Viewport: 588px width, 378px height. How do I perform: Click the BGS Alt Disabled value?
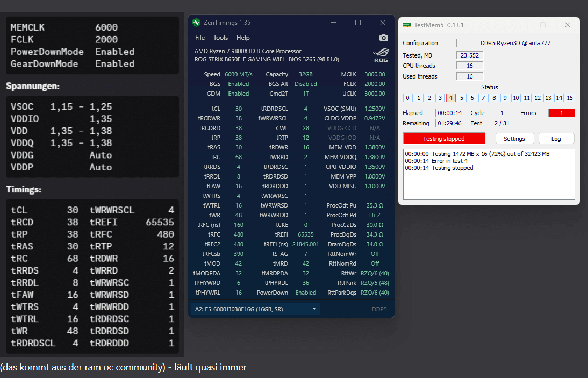click(x=306, y=84)
